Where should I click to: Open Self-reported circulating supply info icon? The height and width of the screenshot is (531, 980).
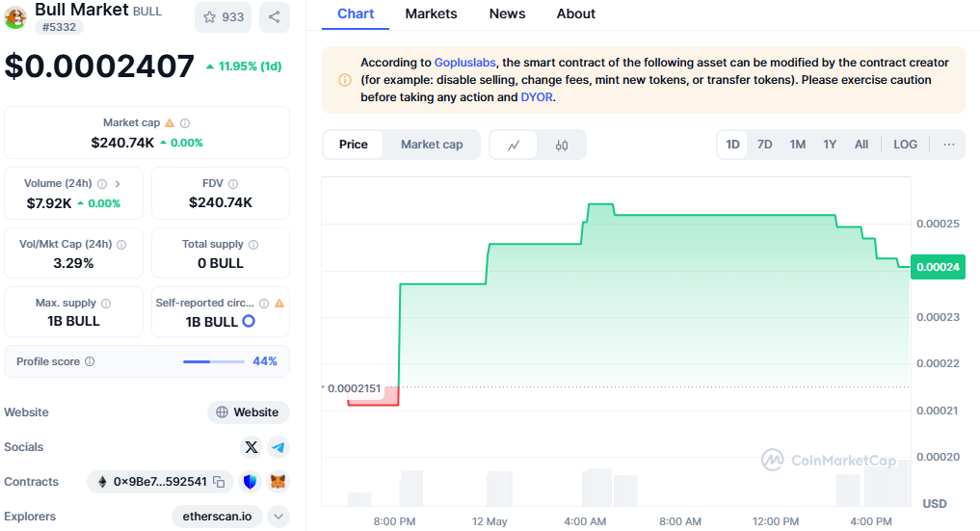(264, 303)
